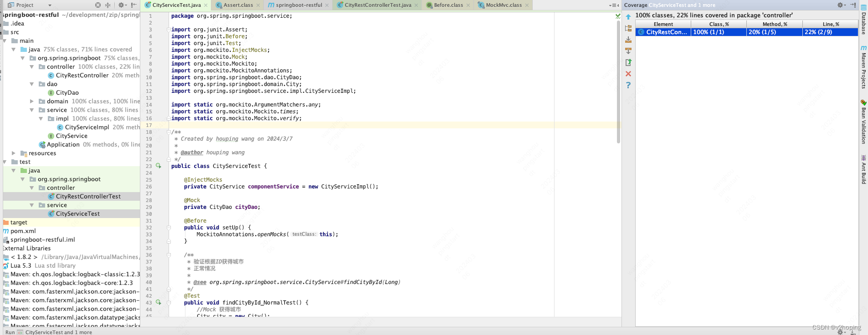
Task: Open the Bean Validation tool window
Action: (x=863, y=122)
